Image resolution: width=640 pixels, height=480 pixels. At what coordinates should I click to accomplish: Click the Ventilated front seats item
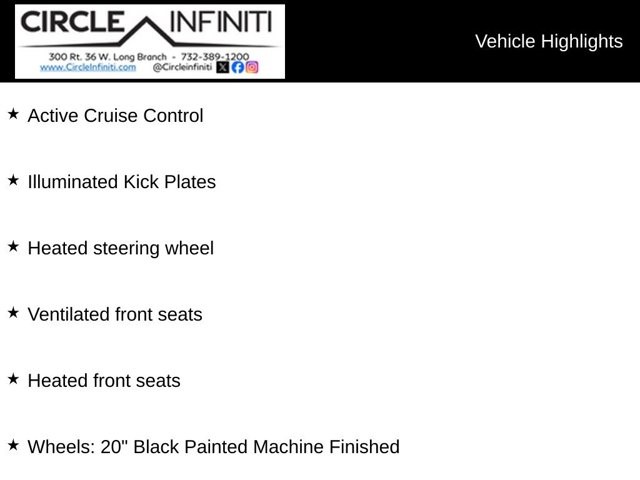[x=115, y=314]
